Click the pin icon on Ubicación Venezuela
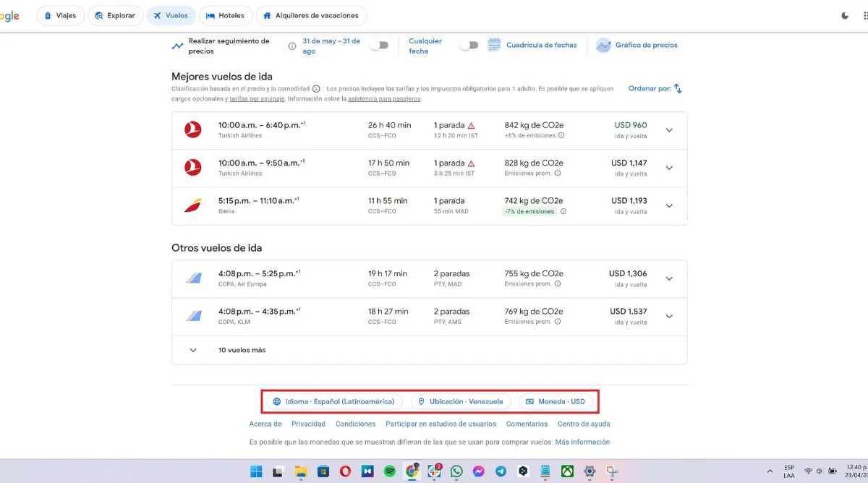The image size is (868, 483). click(421, 401)
